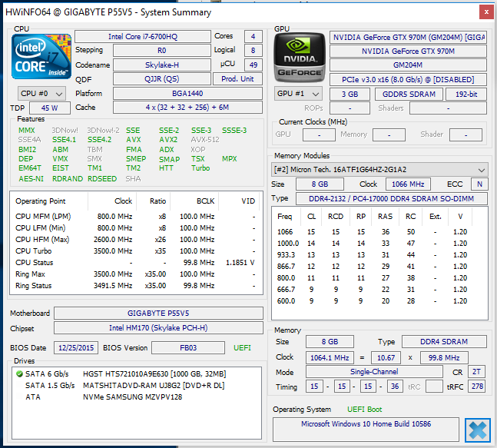Open the CPU #0 selector dropdown
497x448 pixels.
pyautogui.click(x=41, y=94)
